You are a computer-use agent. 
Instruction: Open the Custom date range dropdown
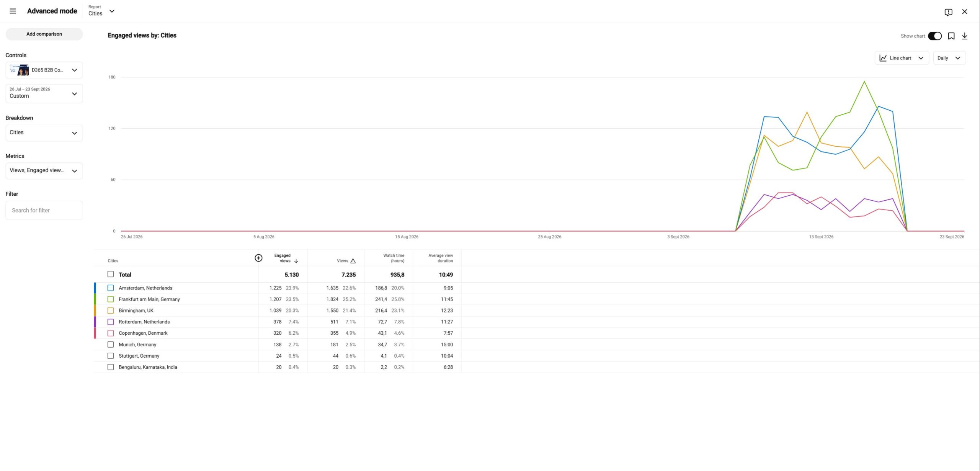tap(44, 93)
